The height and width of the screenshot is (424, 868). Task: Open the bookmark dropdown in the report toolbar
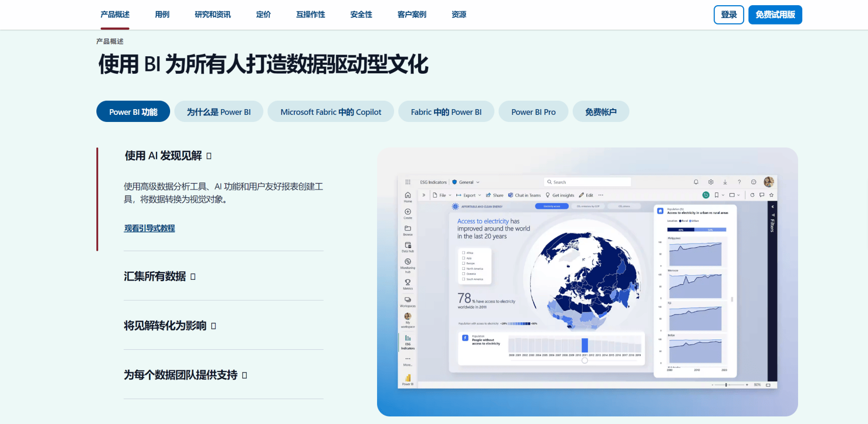tap(719, 195)
